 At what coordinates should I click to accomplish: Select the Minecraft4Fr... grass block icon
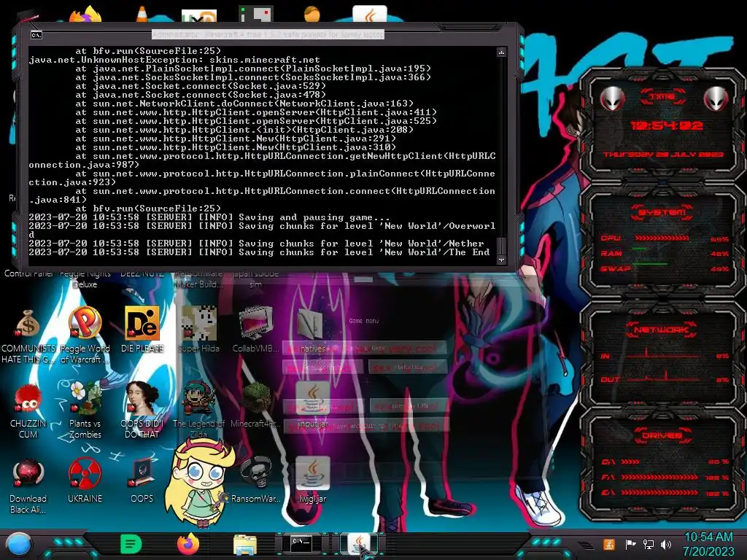256,405
